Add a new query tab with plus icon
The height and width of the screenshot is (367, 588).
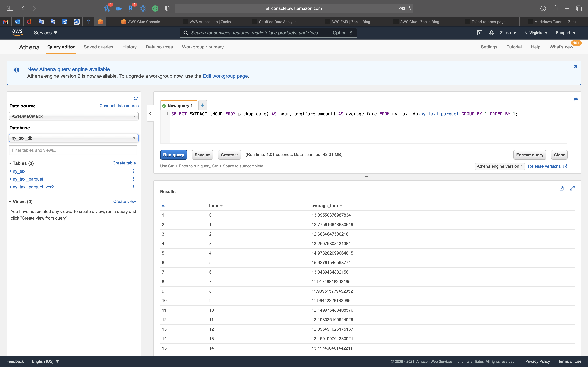click(x=202, y=105)
